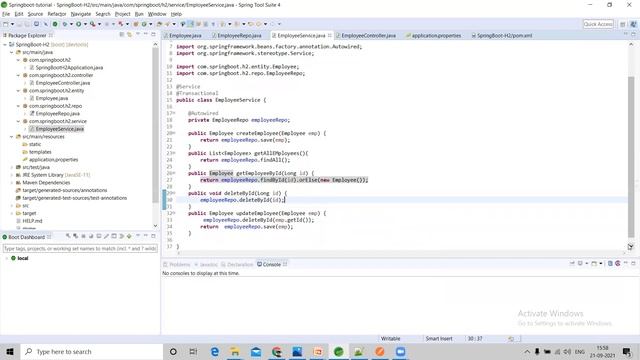Click the Spring perspective icon

(633, 24)
